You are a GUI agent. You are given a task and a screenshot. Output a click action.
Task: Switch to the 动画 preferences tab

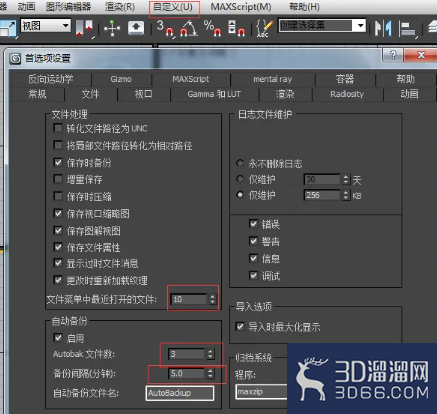point(409,94)
